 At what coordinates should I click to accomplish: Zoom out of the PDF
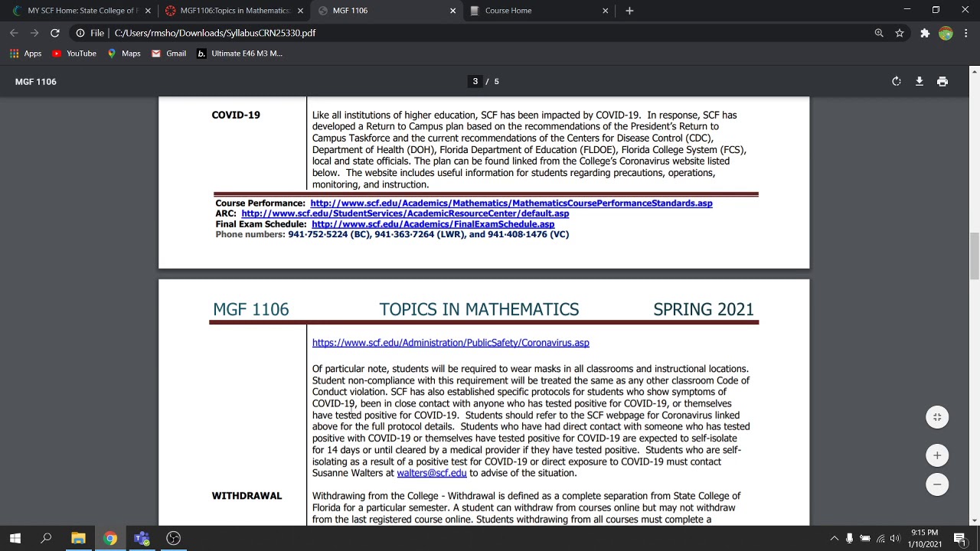pos(937,484)
